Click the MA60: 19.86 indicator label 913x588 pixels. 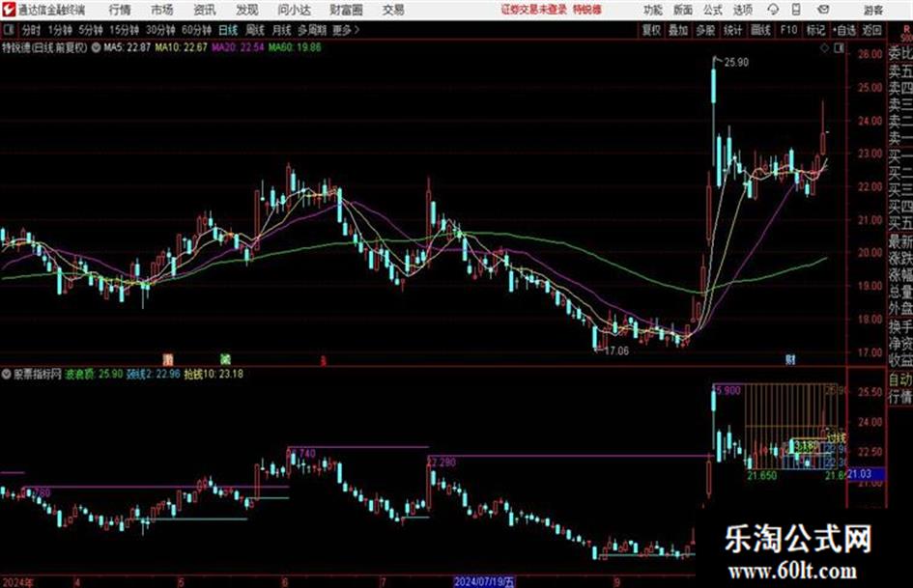point(295,47)
